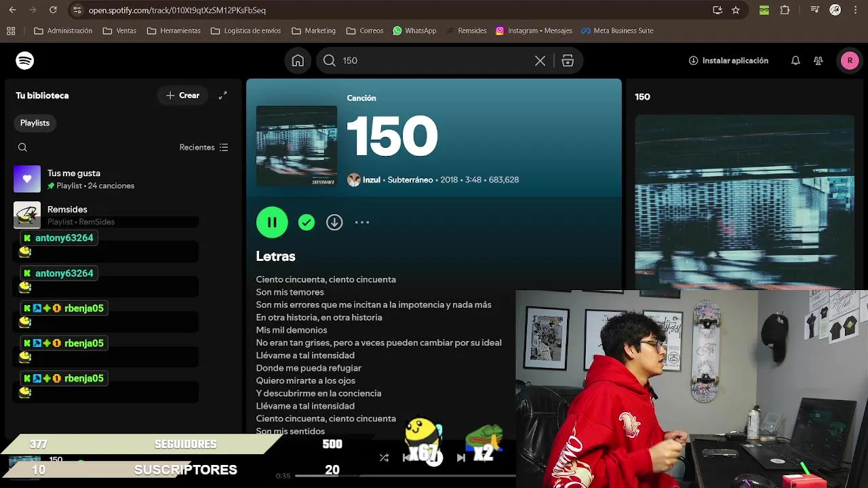The image size is (868, 488).
Task: Open the Logística de envíos bookmark folder
Action: (x=245, y=30)
